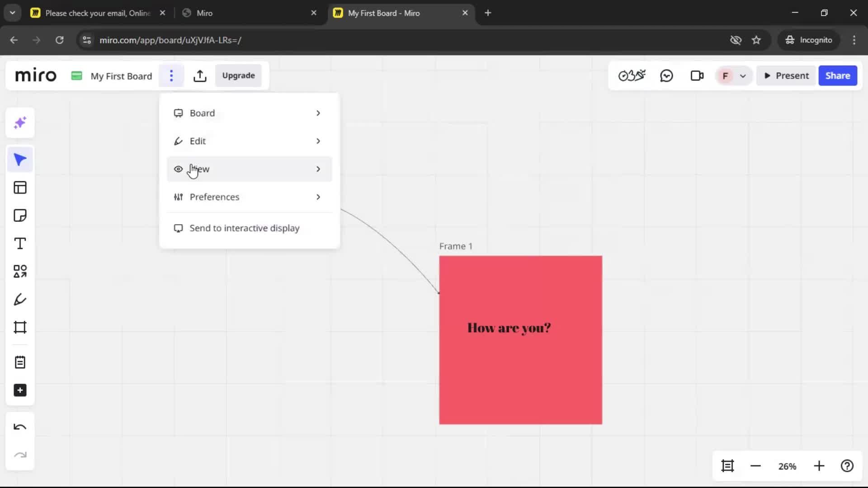Screen dimensions: 868x488
Task: Bookmark this page with the star icon
Action: [756, 40]
